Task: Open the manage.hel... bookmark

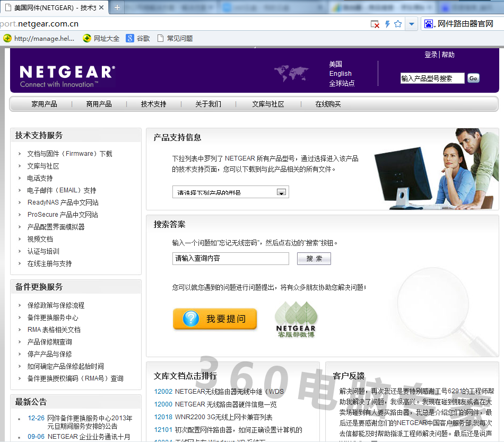Action: 39,39
